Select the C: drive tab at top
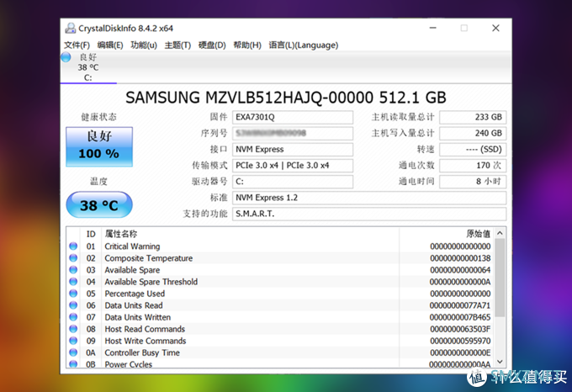Image resolution: width=572 pixels, height=392 pixels. (x=88, y=67)
